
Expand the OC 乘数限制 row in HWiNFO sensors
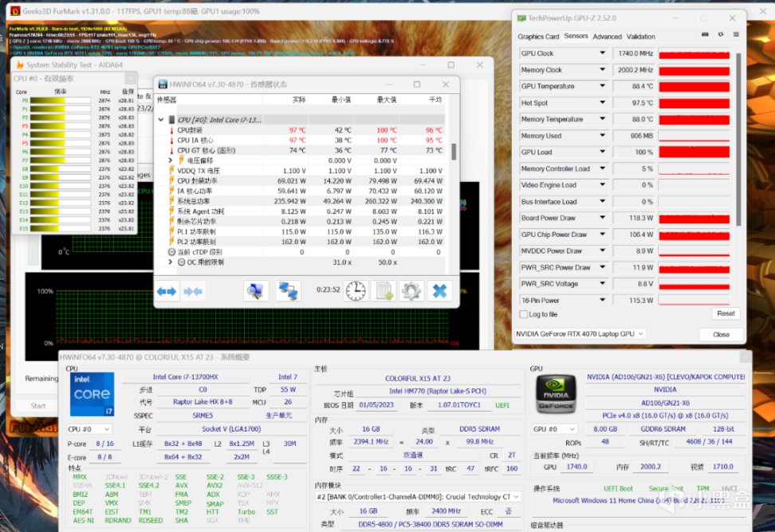coord(171,262)
